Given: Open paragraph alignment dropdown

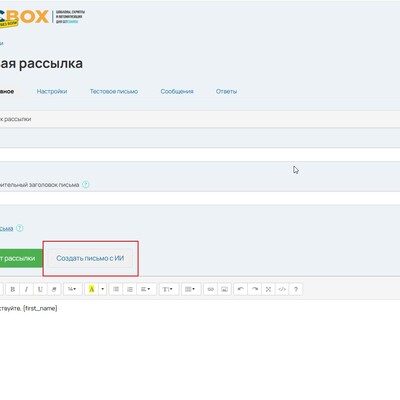Looking at the screenshot, I should coord(146,289).
